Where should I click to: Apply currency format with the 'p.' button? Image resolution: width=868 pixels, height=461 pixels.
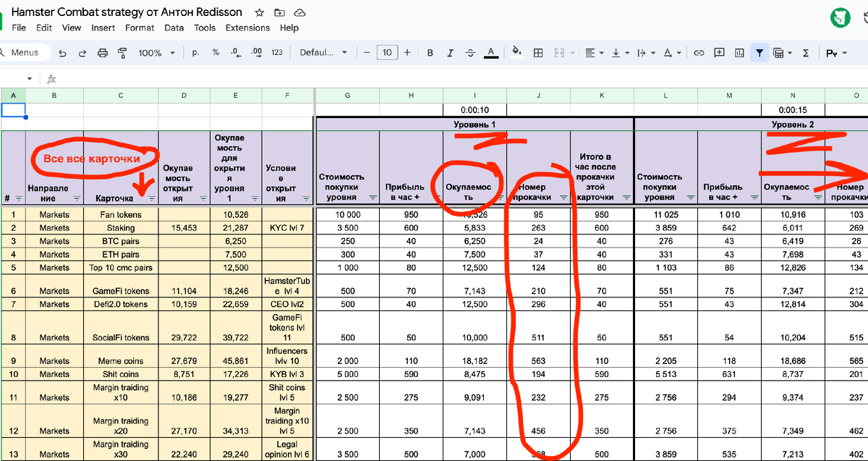point(195,53)
